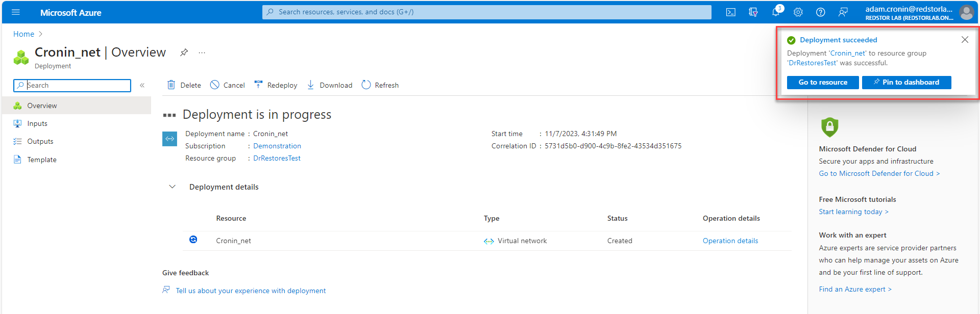Collapse the Deployment details section
980x314 pixels.
coord(173,187)
